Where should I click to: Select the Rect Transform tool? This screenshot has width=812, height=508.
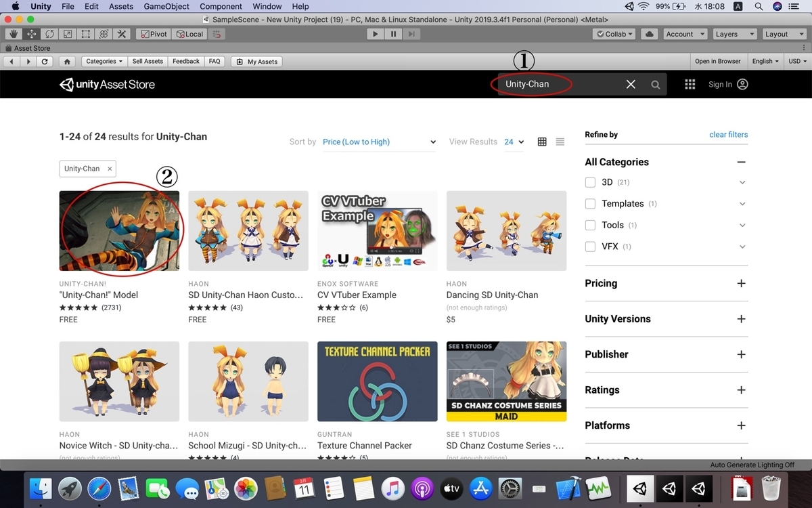click(86, 34)
